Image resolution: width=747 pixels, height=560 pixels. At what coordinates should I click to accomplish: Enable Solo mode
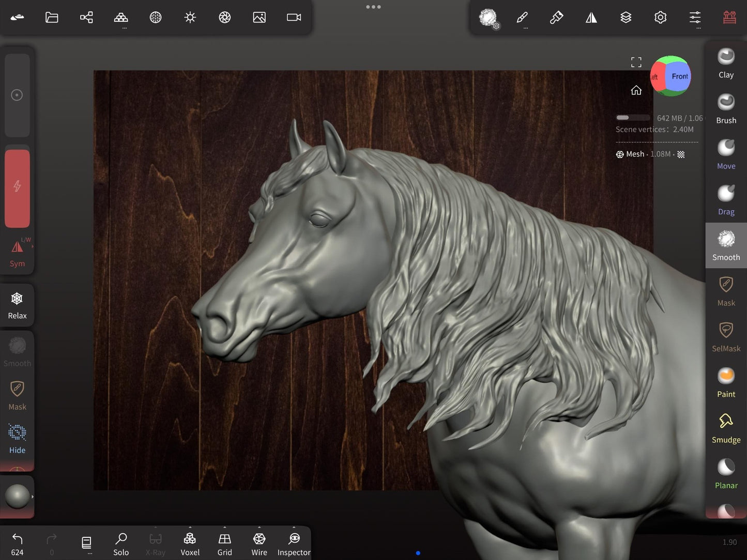(121, 543)
